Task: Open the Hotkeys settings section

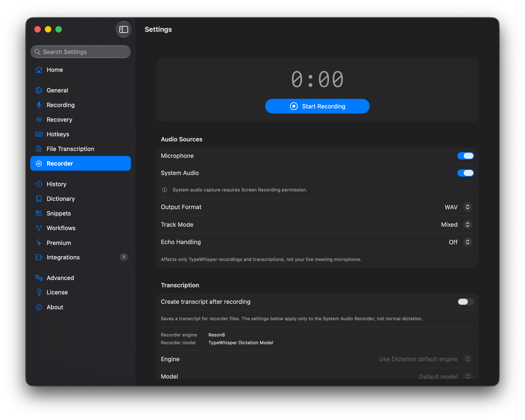Action: (80, 134)
